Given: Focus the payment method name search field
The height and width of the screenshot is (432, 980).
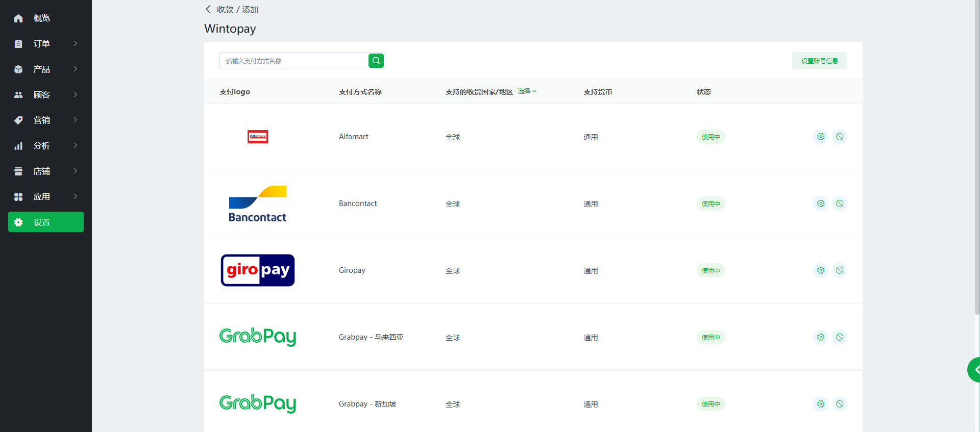Looking at the screenshot, I should point(294,61).
